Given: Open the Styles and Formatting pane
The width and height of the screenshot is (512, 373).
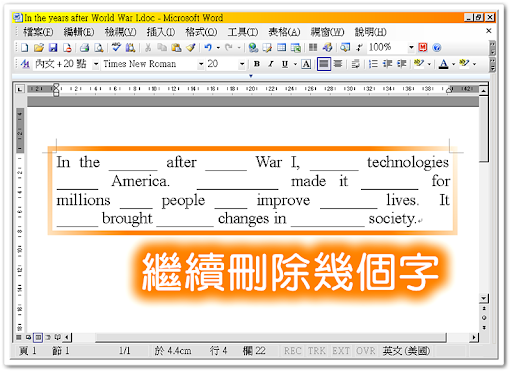Looking at the screenshot, I should (x=25, y=64).
